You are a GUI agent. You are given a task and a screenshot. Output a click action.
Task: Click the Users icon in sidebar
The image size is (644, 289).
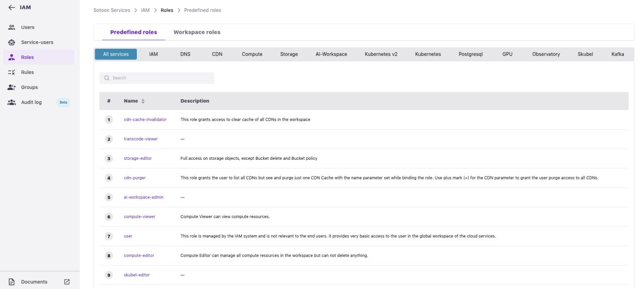tap(12, 27)
